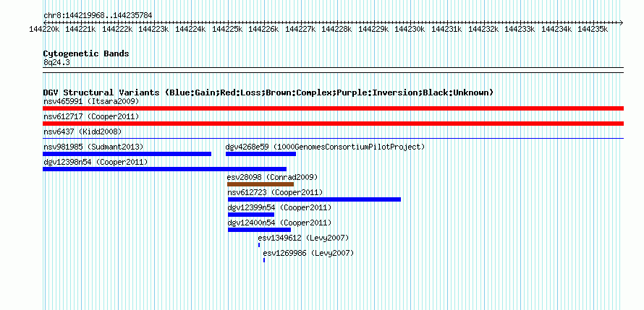
Task: Click the 144220k ruler tick label
Action: click(46, 29)
